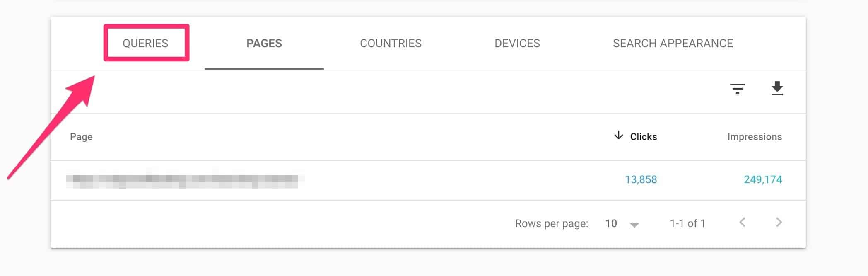
Task: Open the SEARCH APPEARANCE tab
Action: [x=673, y=43]
